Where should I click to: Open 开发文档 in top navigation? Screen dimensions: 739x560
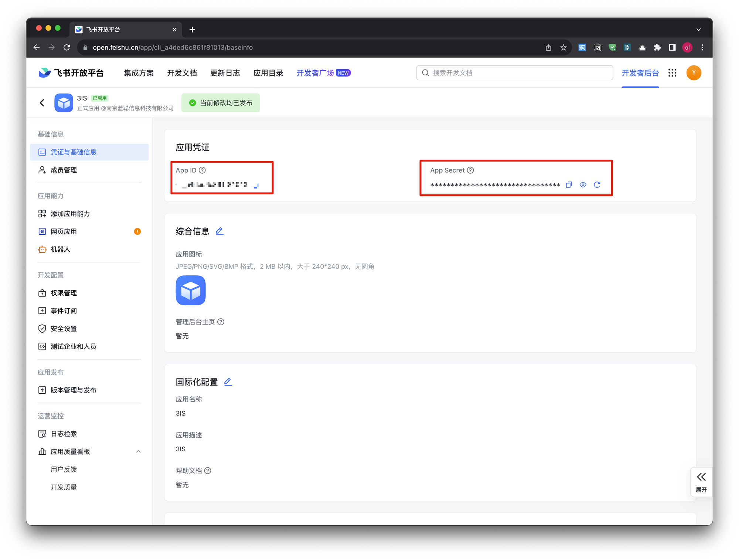pos(182,73)
